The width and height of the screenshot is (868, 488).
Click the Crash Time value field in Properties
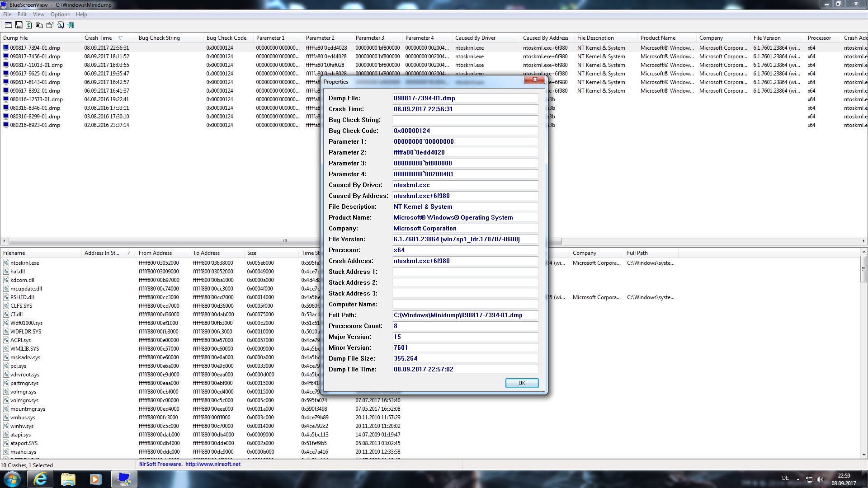tap(465, 109)
